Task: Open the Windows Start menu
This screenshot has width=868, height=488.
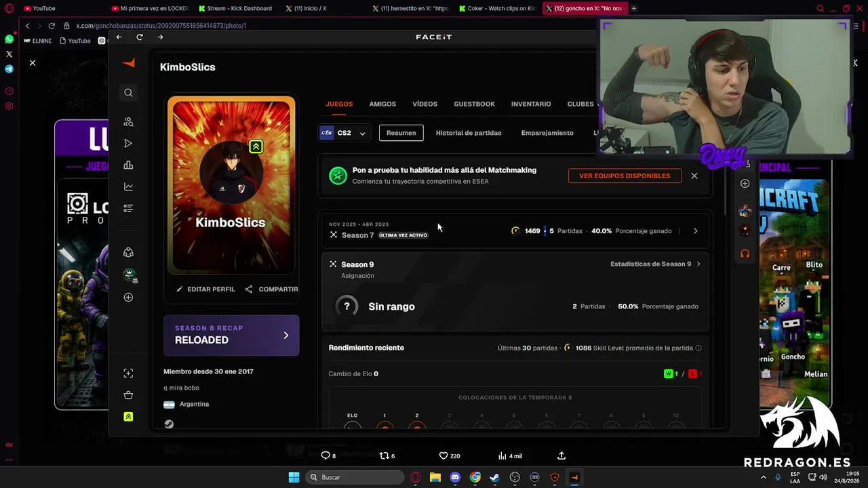Action: pos(294,477)
